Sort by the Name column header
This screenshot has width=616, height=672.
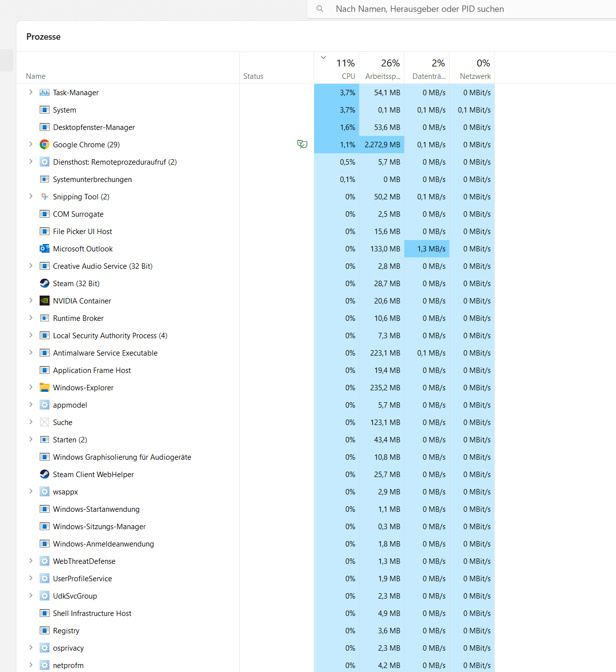[x=128, y=68]
